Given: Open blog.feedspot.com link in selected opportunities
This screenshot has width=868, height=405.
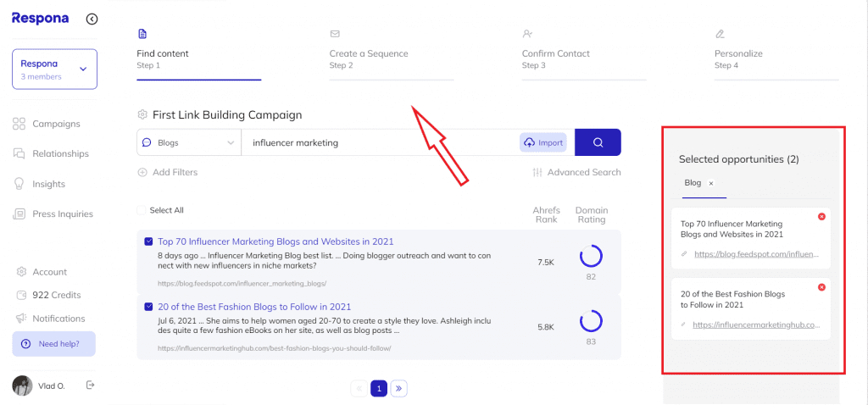Looking at the screenshot, I should point(756,254).
